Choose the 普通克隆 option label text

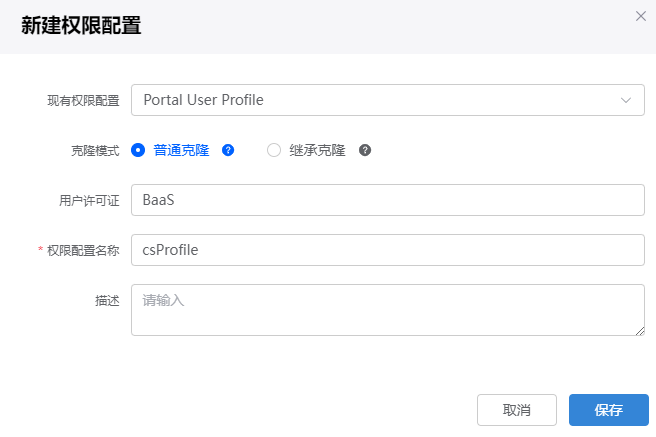pos(181,150)
